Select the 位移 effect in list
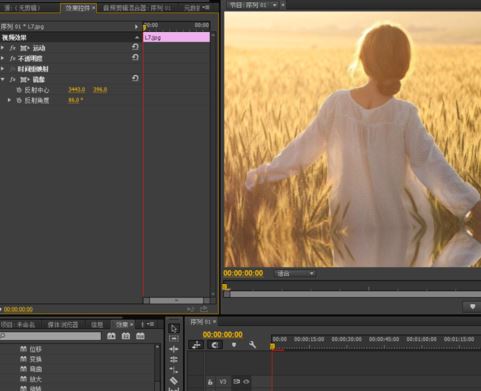 (35, 349)
